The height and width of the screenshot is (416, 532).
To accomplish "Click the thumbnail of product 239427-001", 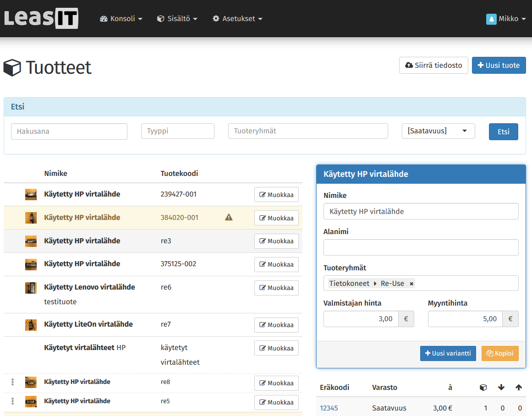I will pos(31,194).
